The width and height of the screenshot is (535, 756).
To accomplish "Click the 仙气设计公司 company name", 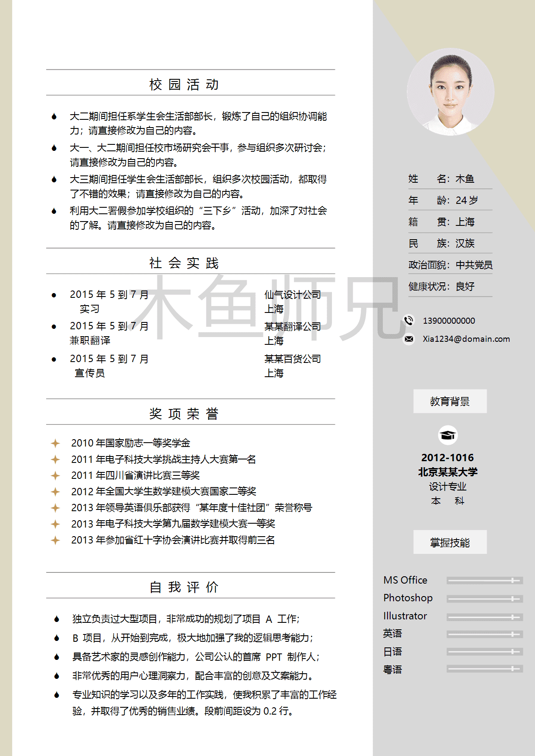I will tap(292, 295).
